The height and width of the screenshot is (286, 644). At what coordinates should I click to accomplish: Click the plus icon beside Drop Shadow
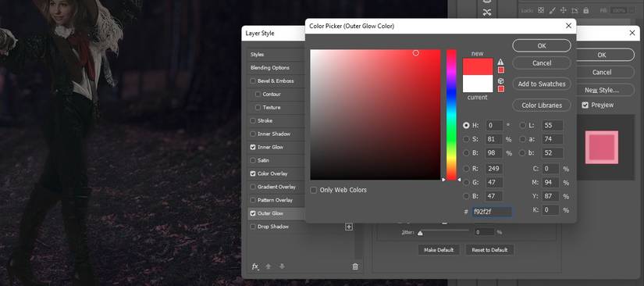pyautogui.click(x=349, y=227)
